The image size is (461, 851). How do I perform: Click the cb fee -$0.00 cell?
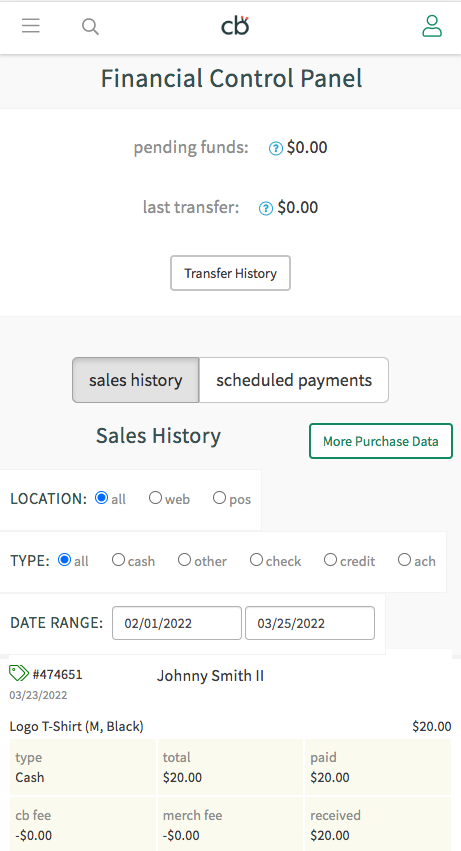[x=83, y=824]
